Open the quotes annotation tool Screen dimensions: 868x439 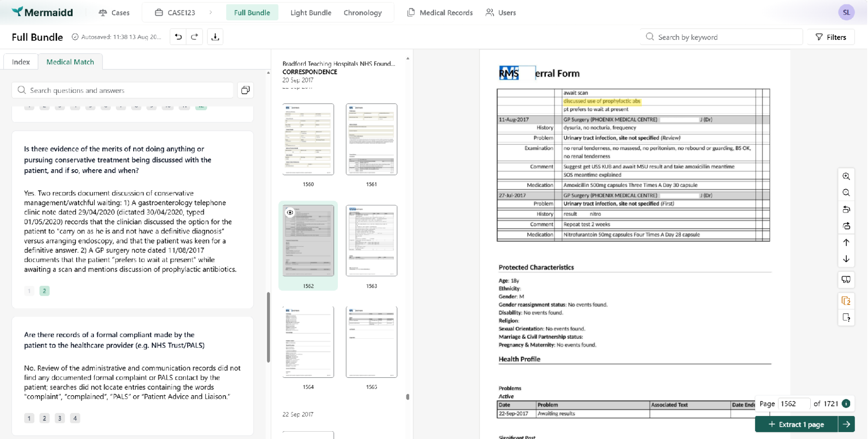[x=846, y=279]
